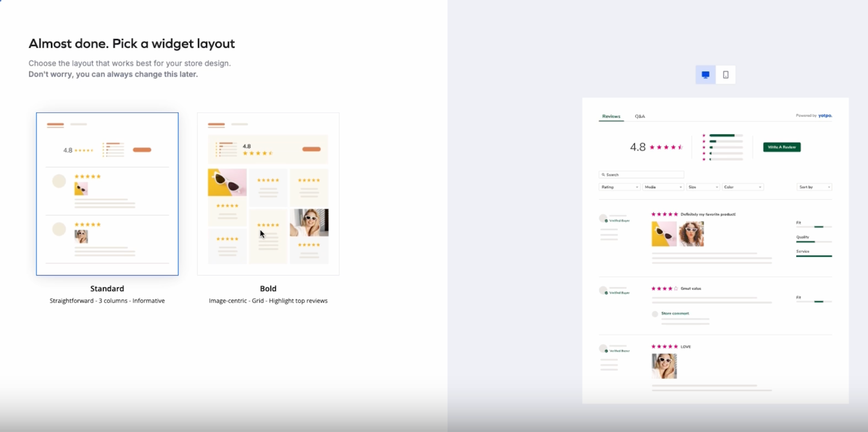868x432 pixels.
Task: Switch to the Q&A tab
Action: tap(640, 116)
